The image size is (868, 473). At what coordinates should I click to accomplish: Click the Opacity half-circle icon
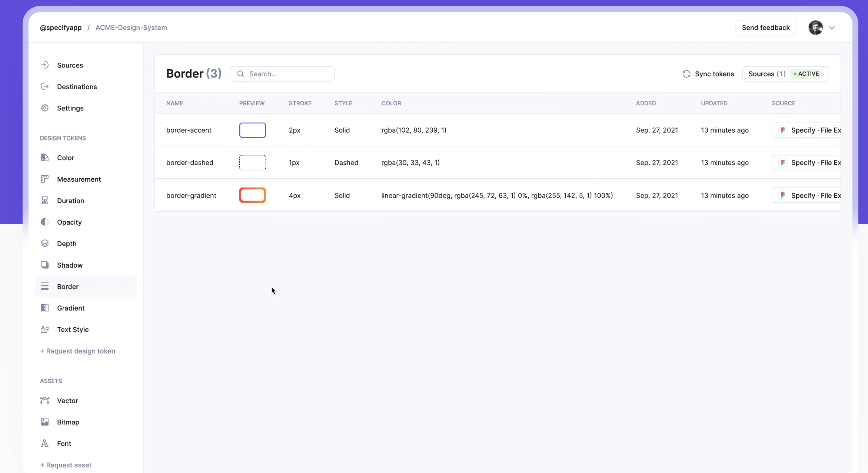tap(44, 222)
